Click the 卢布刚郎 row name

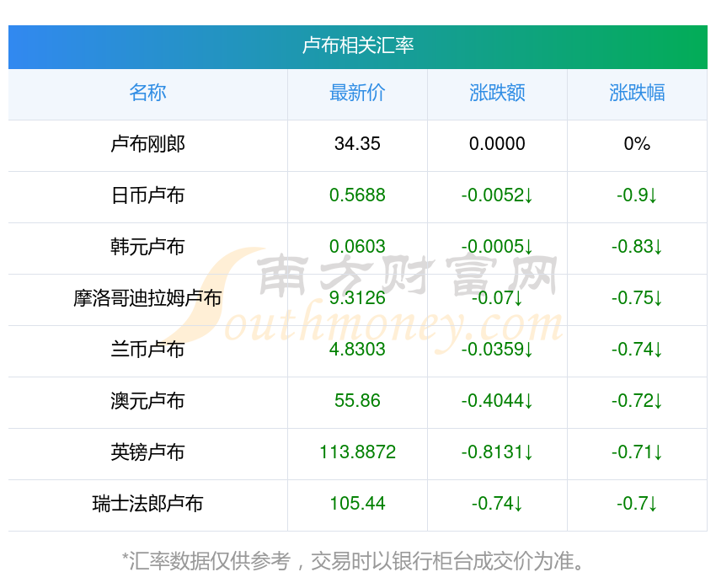(x=147, y=144)
